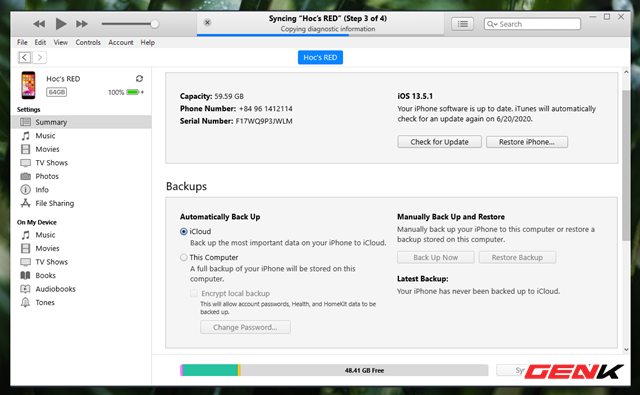640x395 pixels.
Task: Click the battery indicator icon
Action: [x=133, y=92]
